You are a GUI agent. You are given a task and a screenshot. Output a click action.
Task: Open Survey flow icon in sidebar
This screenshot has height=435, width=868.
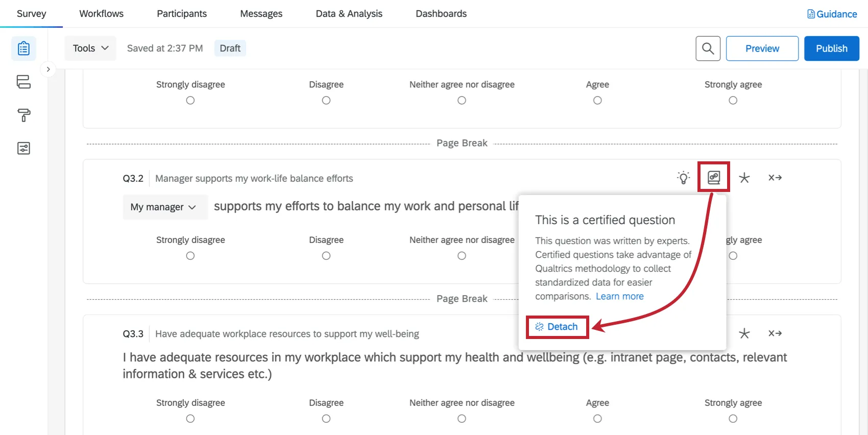(23, 82)
